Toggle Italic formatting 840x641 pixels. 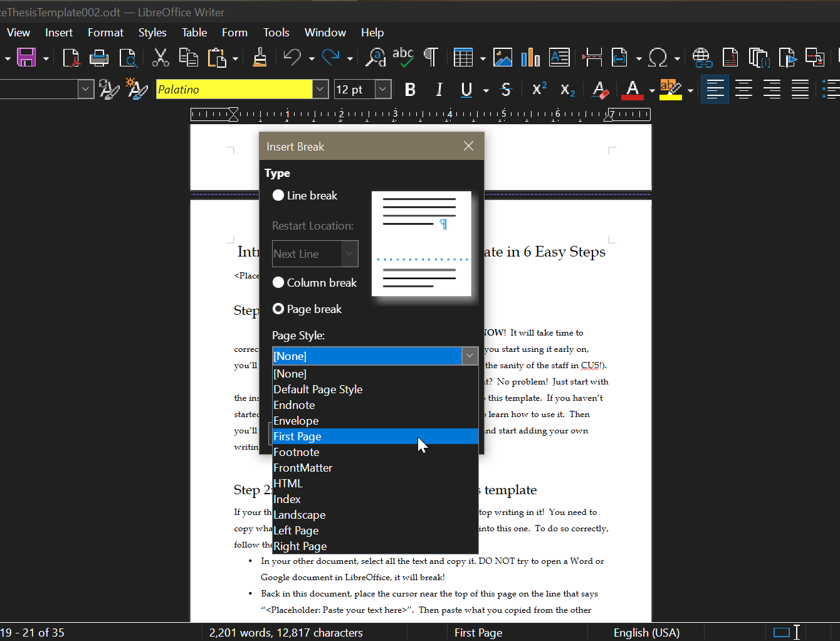point(439,90)
